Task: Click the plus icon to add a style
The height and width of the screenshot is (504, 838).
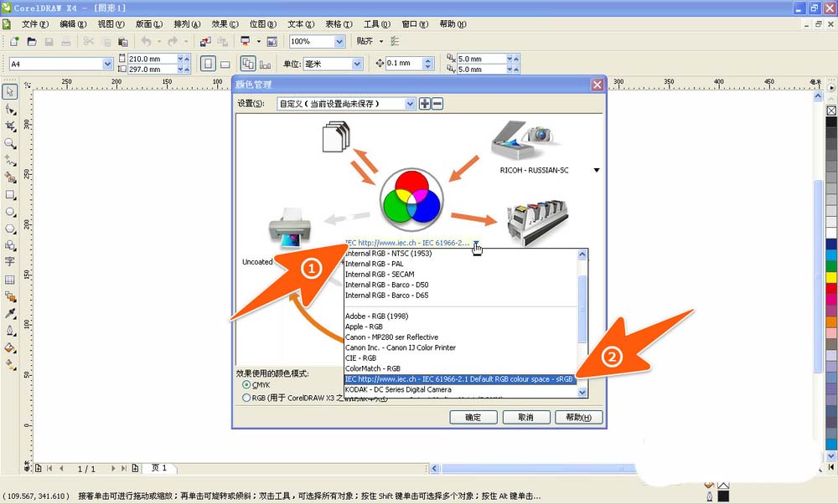Action: click(x=425, y=104)
